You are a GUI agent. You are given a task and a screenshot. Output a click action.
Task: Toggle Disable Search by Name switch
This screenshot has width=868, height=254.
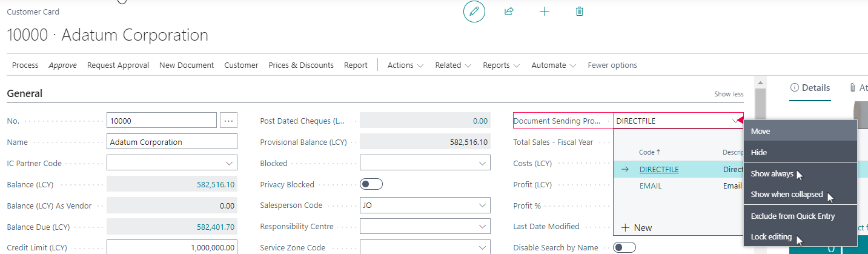(x=624, y=247)
